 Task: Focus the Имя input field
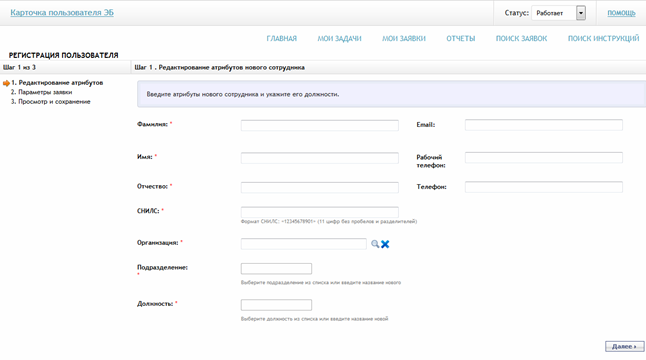[320, 158]
